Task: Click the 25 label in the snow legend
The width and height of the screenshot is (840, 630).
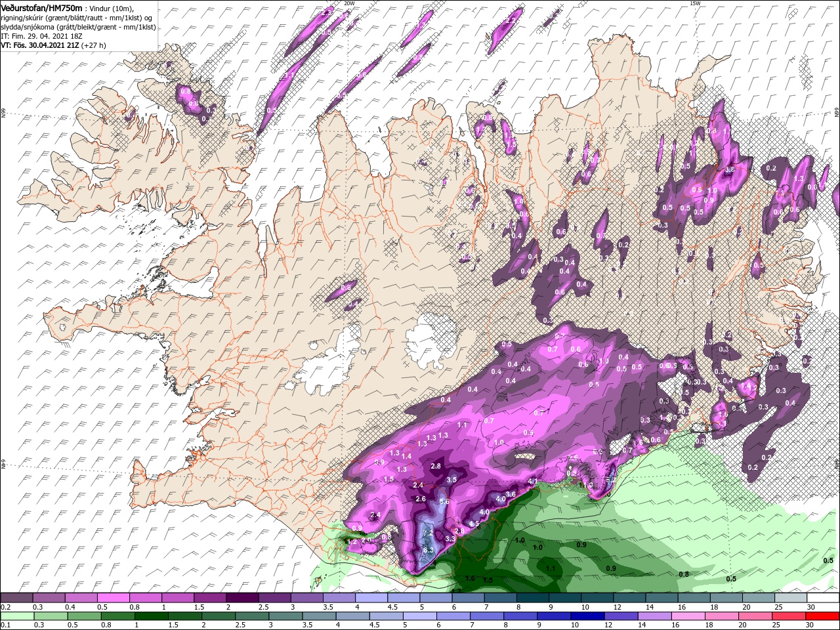Action: click(779, 607)
